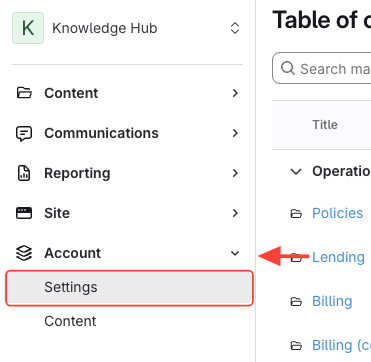Open the Communications menu
Image resolution: width=371 pixels, height=362 pixels.
(x=101, y=133)
